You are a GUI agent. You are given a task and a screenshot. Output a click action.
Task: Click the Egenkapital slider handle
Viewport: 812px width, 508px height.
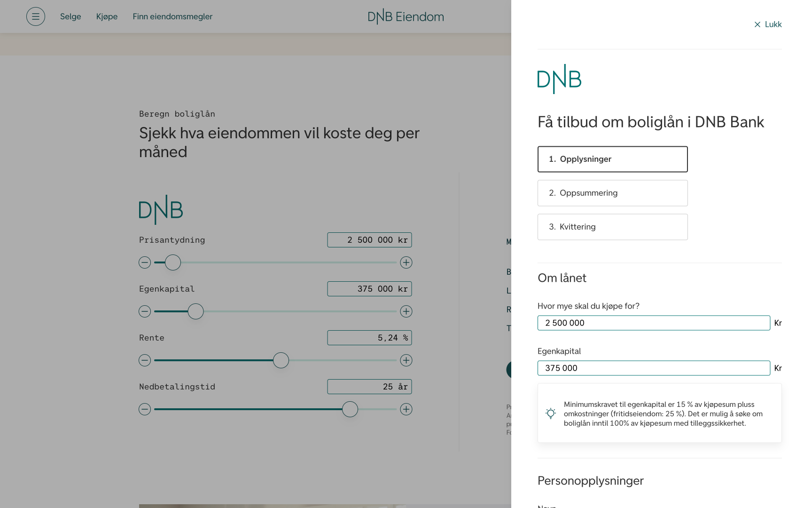click(x=195, y=311)
